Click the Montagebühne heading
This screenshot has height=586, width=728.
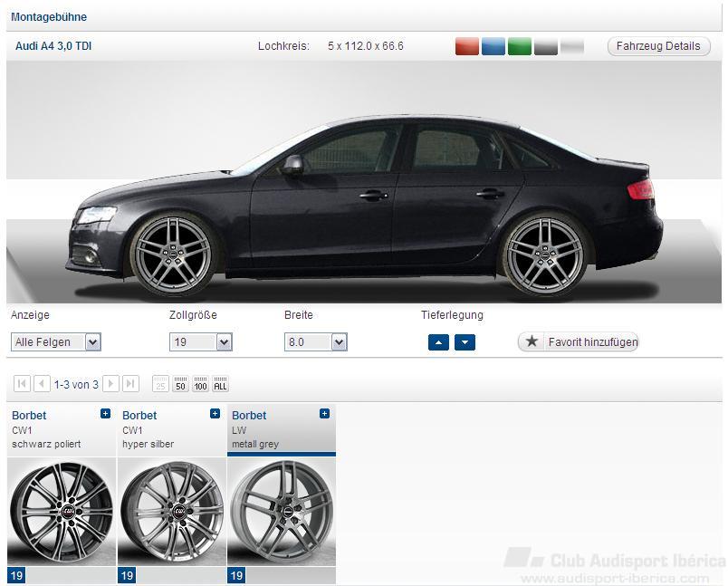pyautogui.click(x=49, y=16)
